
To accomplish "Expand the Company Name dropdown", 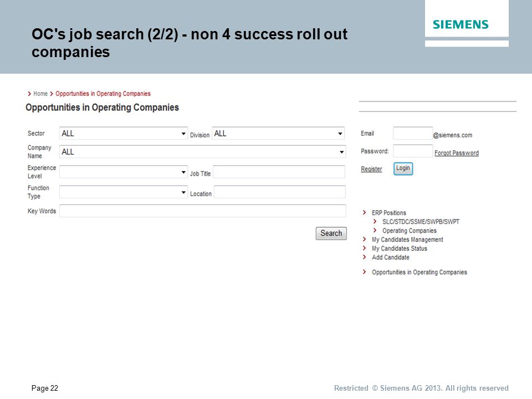I will point(203,152).
